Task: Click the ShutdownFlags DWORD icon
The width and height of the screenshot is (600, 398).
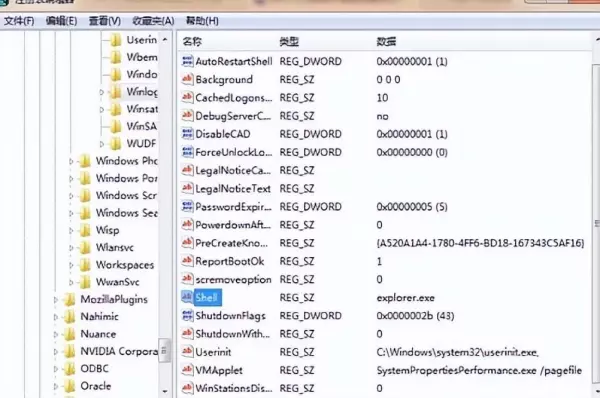Action: coord(188,315)
